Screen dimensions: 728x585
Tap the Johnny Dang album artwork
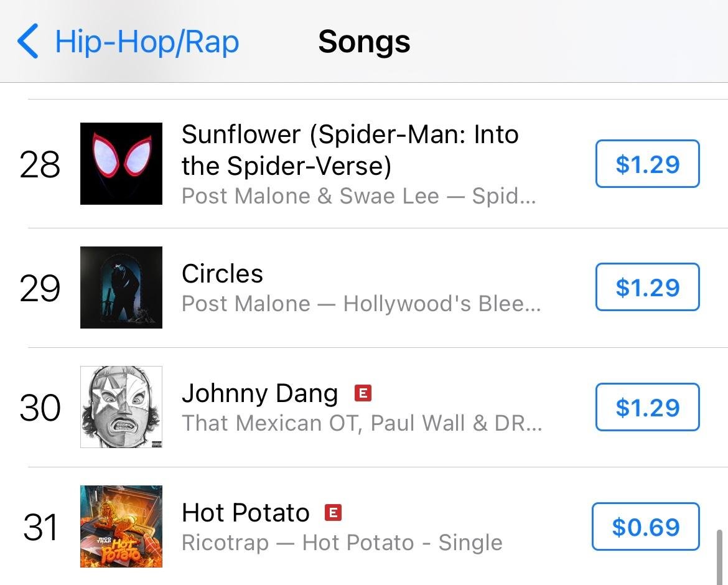121,407
